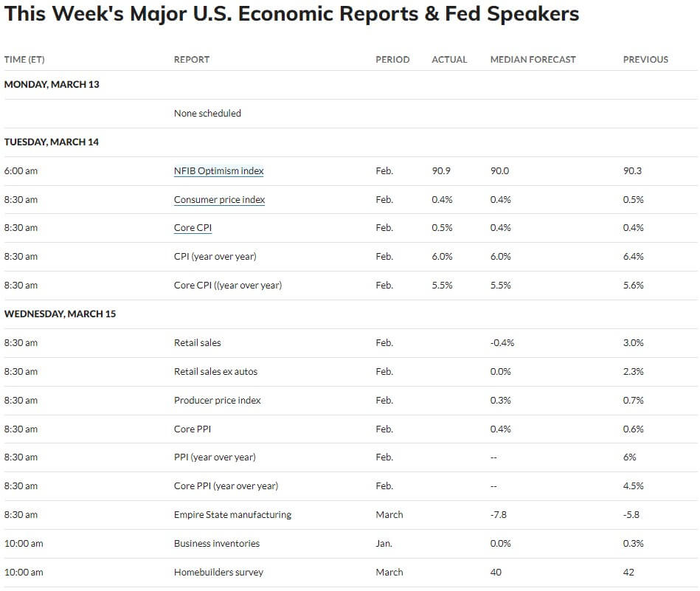
Task: Click the Retail sales row label
Action: click(x=198, y=342)
